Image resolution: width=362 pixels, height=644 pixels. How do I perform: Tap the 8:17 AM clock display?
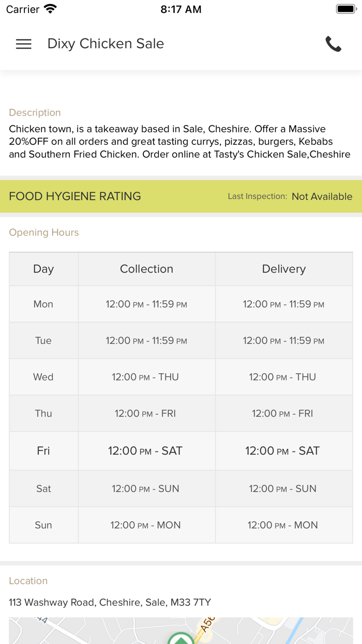click(x=181, y=9)
